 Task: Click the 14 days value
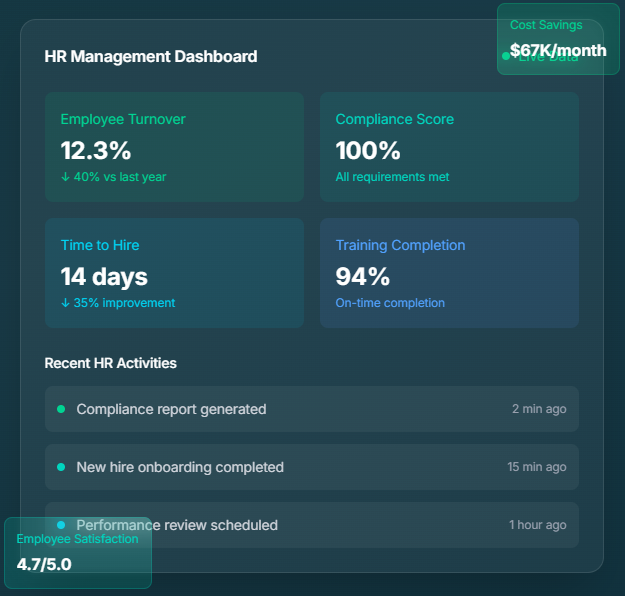104,277
